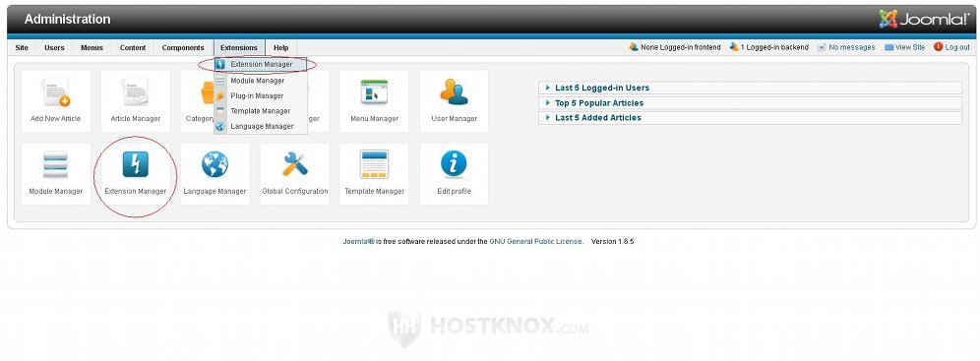The image size is (980, 361).
Task: Open the Users menu
Action: pos(54,47)
